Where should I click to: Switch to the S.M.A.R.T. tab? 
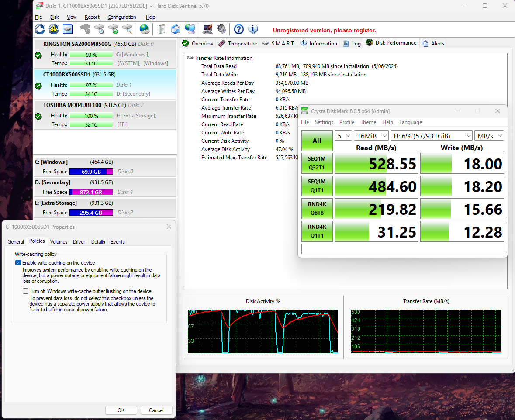pyautogui.click(x=278, y=44)
